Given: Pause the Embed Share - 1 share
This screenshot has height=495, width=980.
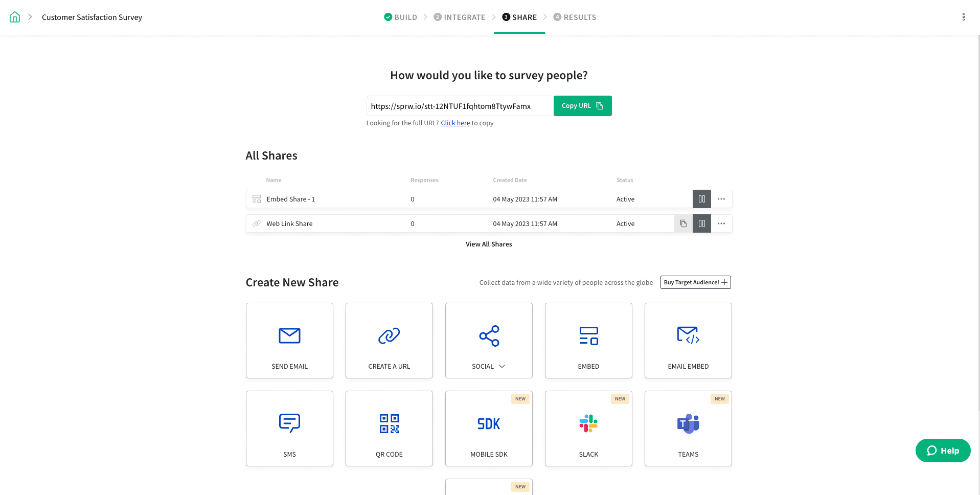Looking at the screenshot, I should 701,199.
